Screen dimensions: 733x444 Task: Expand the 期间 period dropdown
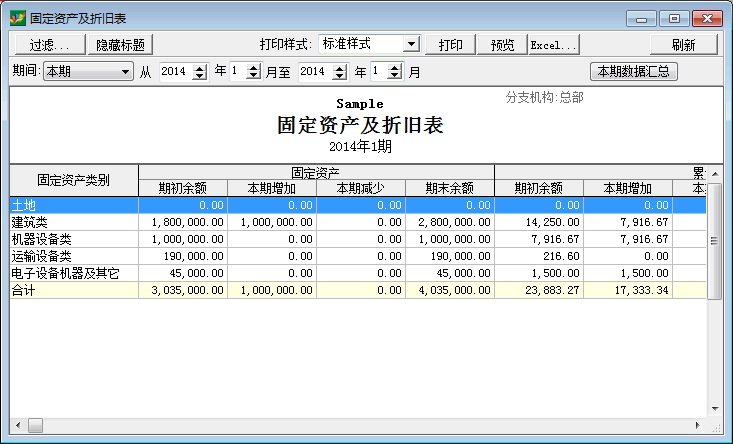click(125, 72)
